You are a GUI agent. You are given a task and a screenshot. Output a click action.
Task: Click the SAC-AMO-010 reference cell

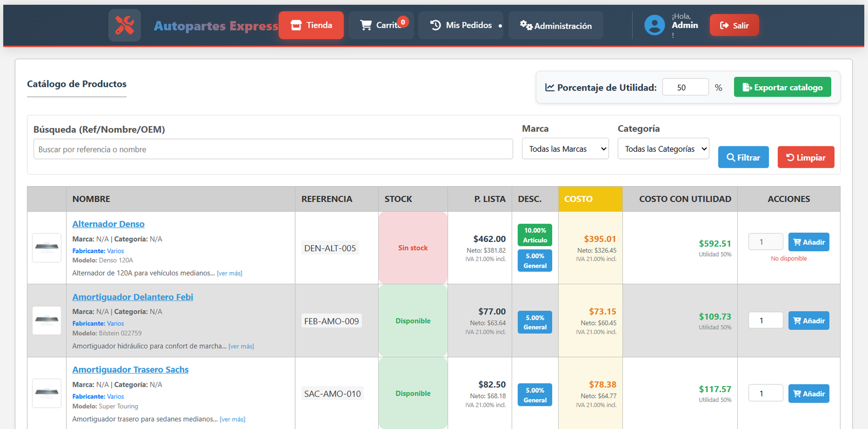pos(333,394)
